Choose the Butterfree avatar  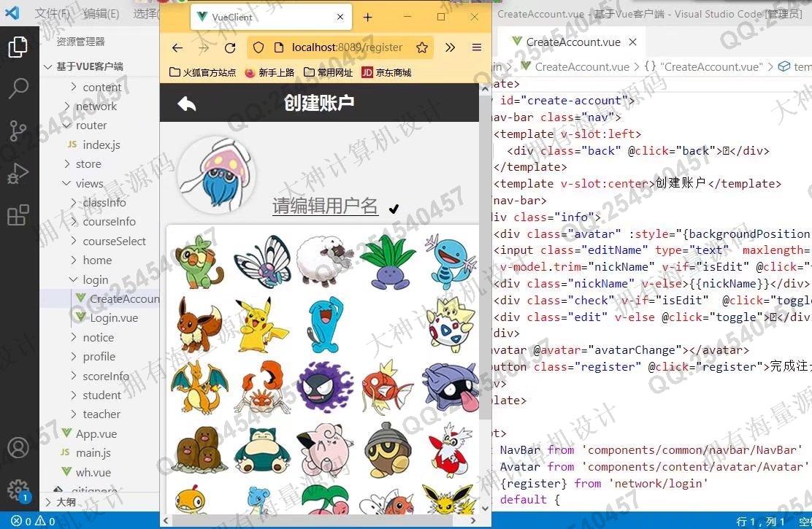tap(263, 261)
